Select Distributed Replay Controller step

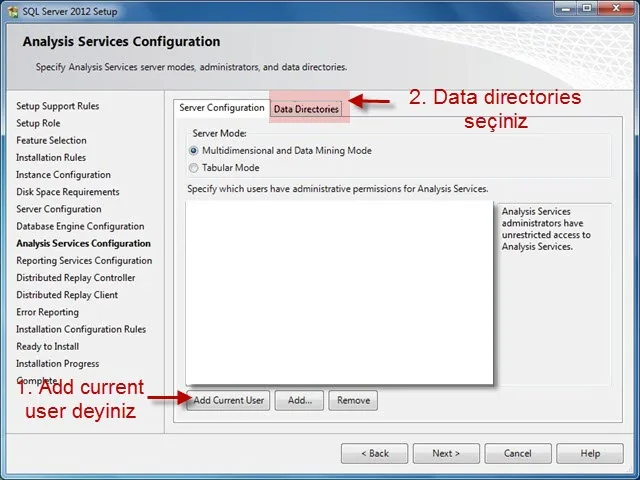coord(76,278)
